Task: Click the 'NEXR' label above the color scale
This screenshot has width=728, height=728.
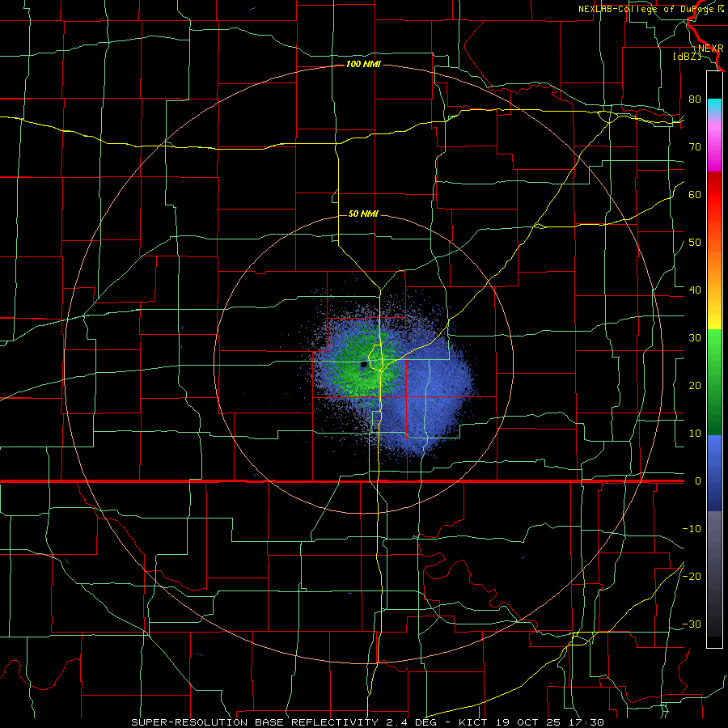Action: tap(711, 49)
